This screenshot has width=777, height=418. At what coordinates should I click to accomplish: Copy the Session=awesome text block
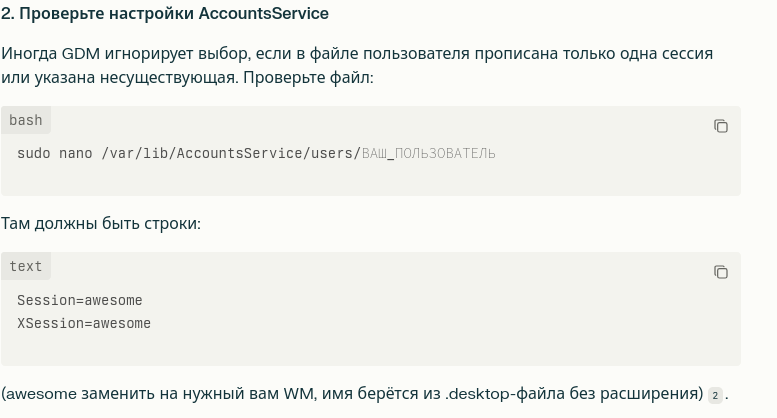[721, 272]
